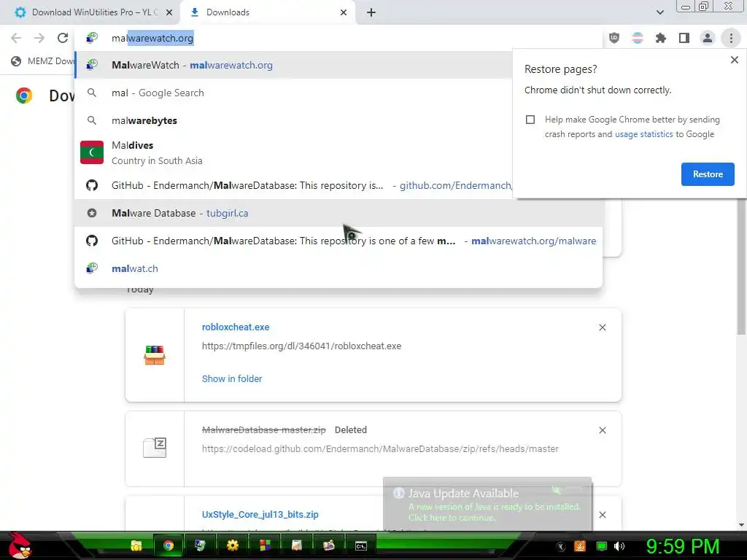
Task: Select the Malware Database tubgirl.ca suggestion
Action: click(338, 213)
